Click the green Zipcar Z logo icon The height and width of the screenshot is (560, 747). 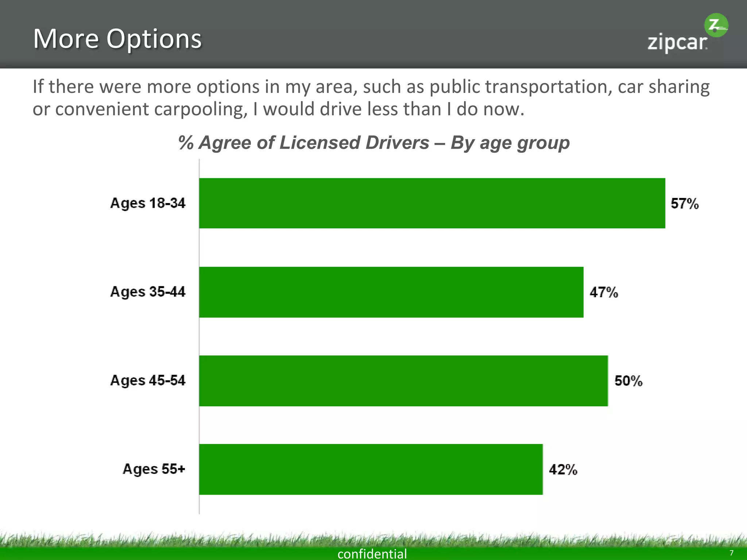point(716,25)
